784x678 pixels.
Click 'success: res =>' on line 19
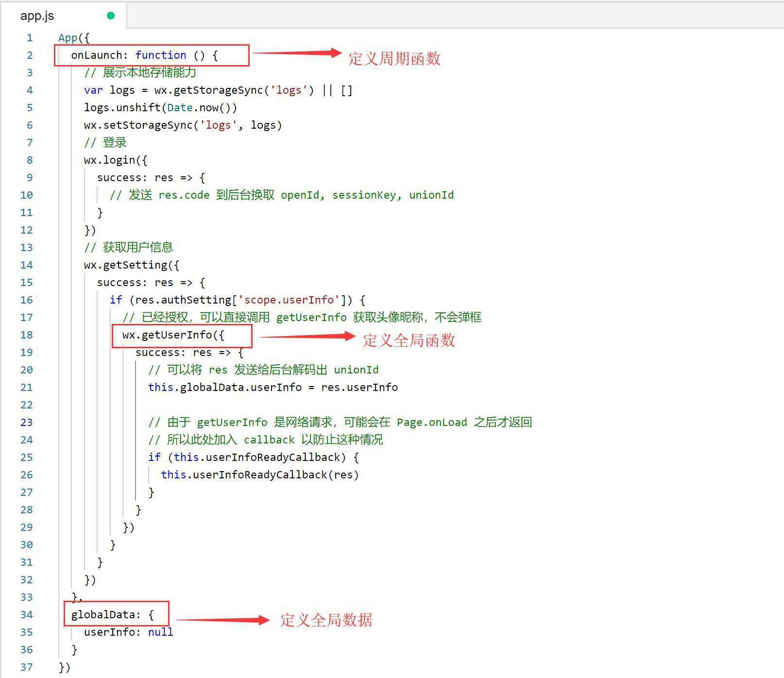(183, 353)
